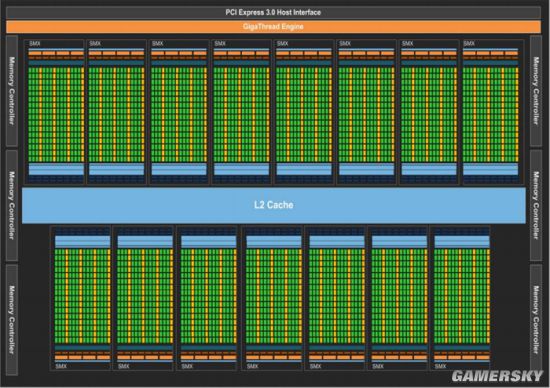Click first SMX label in top row

coord(35,44)
